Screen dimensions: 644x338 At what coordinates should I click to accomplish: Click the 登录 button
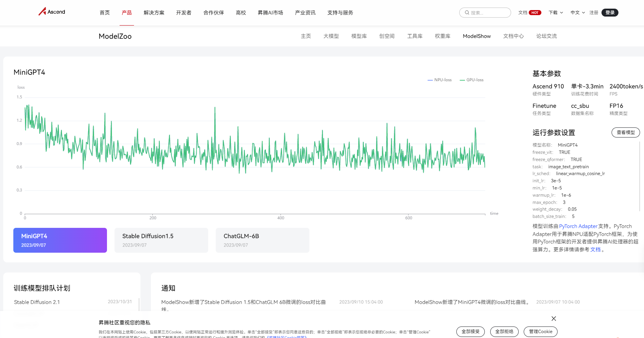click(x=610, y=13)
